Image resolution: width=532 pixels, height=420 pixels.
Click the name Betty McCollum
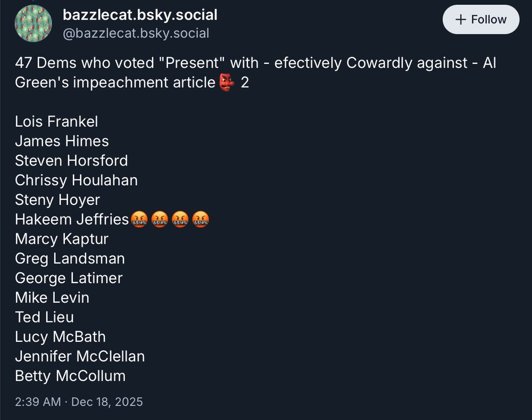click(x=70, y=376)
